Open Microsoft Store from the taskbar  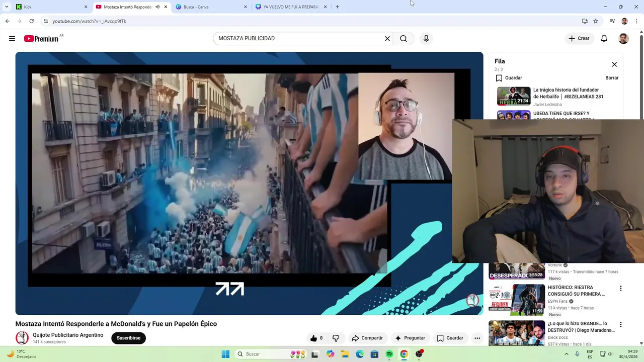374,354
